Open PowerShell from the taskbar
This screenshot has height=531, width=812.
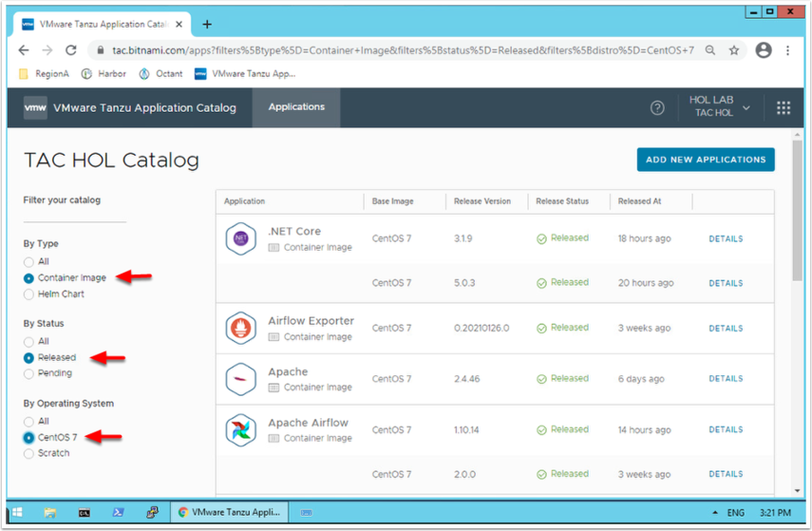click(118, 512)
